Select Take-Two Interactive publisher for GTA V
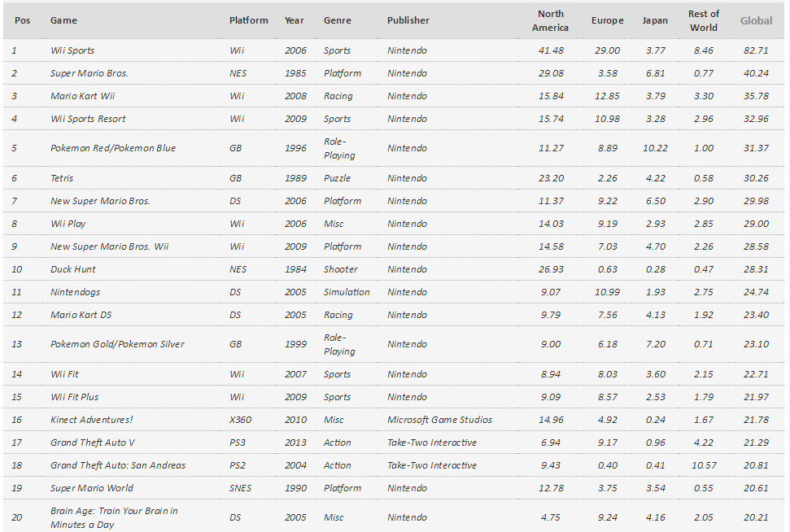This screenshot has width=790, height=532. click(x=432, y=443)
